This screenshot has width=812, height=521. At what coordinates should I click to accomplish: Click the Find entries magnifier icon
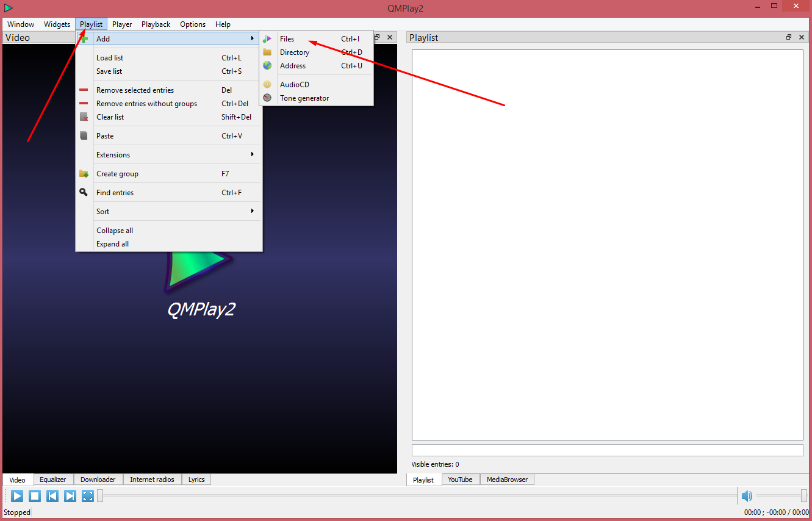[x=84, y=192]
